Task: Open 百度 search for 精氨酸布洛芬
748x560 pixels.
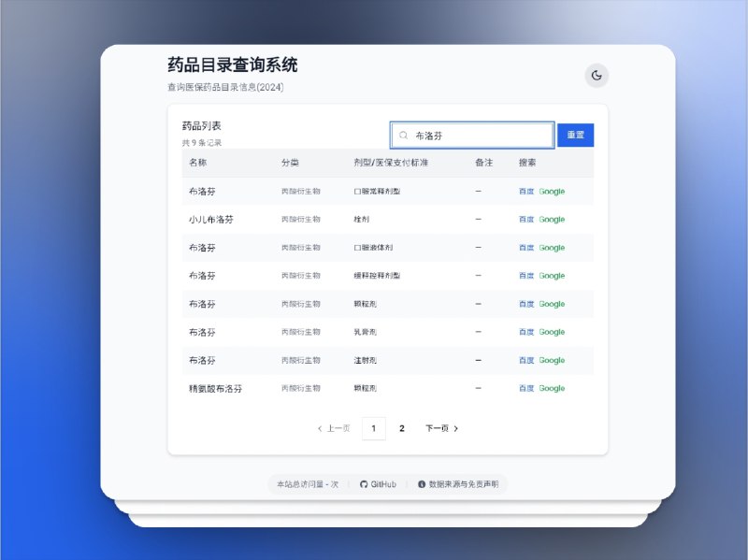Action: coord(525,388)
